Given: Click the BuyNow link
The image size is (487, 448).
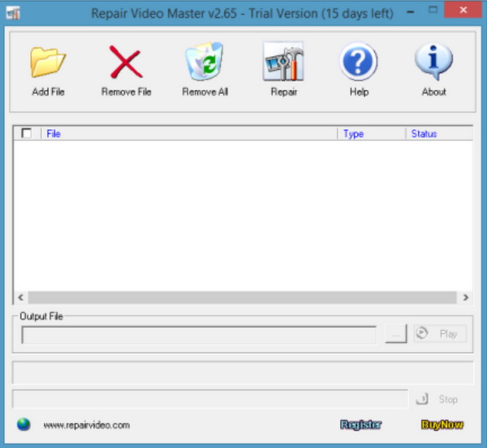Looking at the screenshot, I should 442,424.
